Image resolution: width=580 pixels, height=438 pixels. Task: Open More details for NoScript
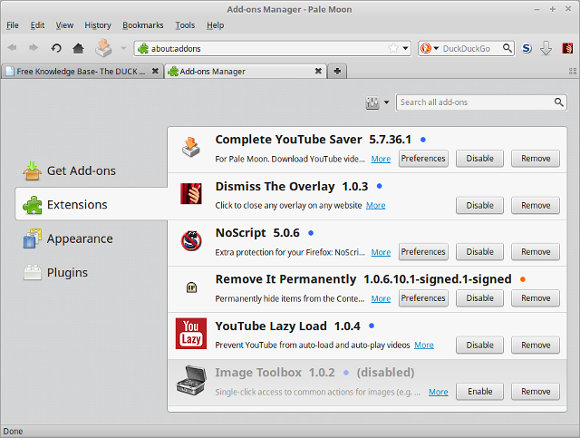(x=381, y=252)
